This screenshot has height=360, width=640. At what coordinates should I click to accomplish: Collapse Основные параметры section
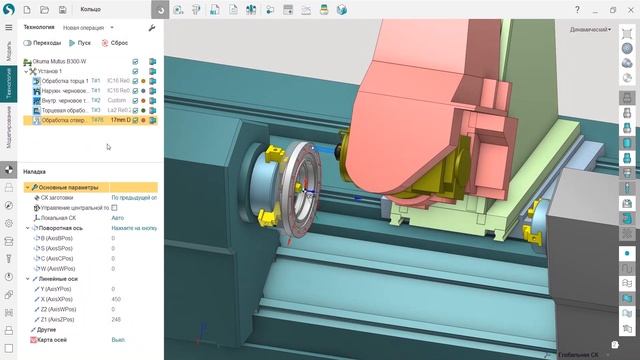[27, 188]
